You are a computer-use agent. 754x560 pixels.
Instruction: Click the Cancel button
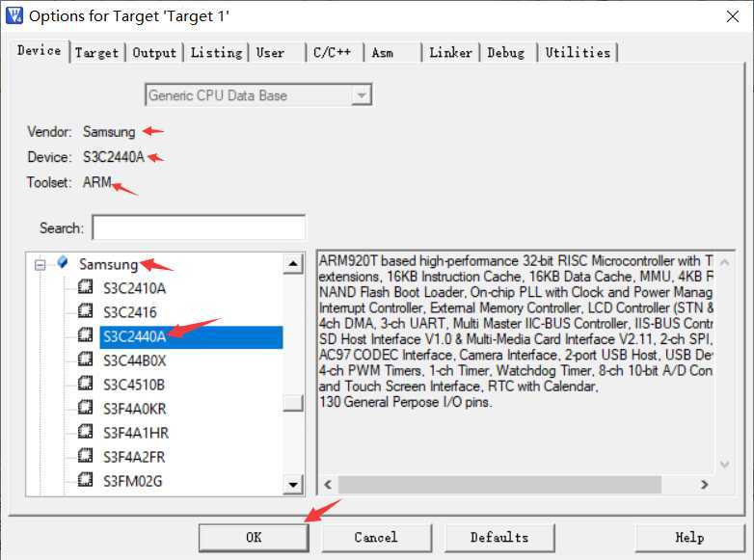(376, 538)
